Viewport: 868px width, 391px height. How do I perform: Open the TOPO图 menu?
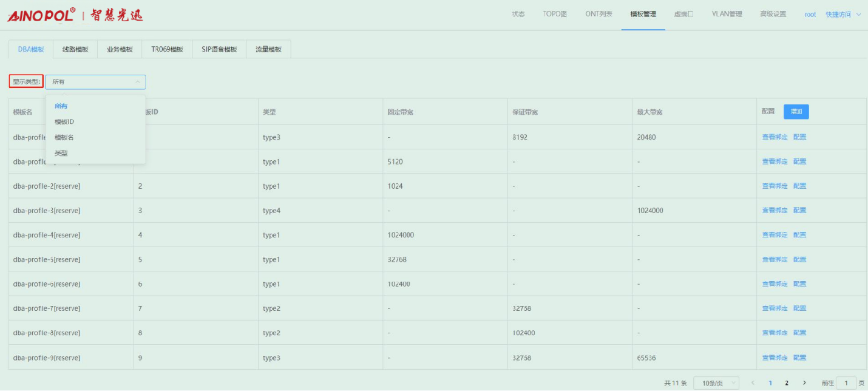[x=555, y=15]
